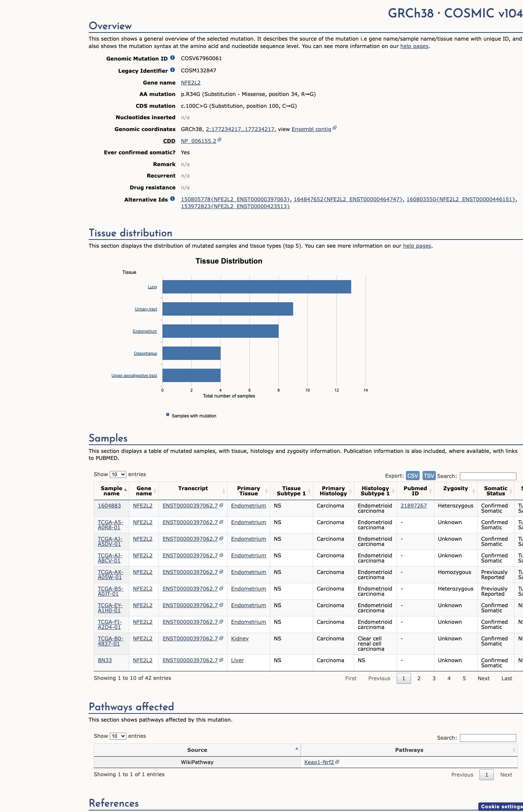Click external link icon next to NP_006155.2
The width and height of the screenshot is (523, 812).
(219, 140)
